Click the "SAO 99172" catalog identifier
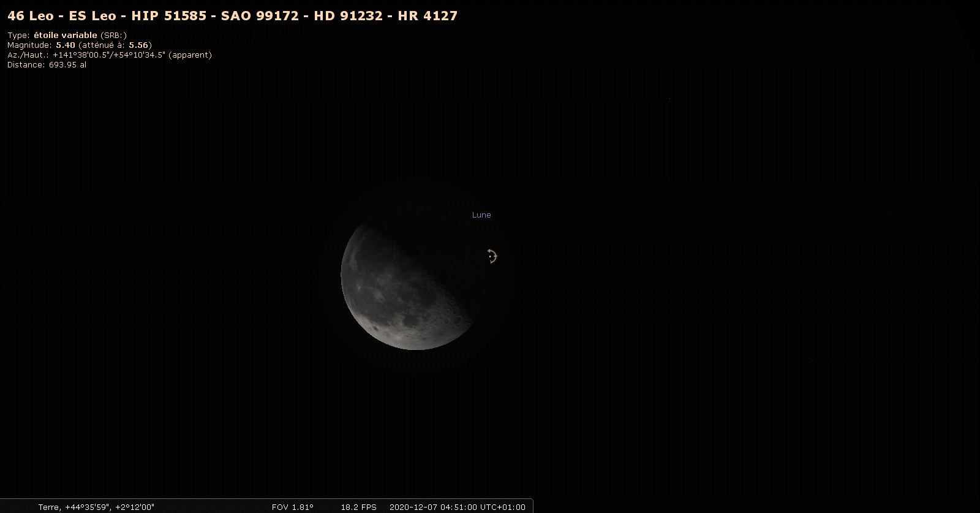Screen dimensions: 980x513 tap(260, 16)
